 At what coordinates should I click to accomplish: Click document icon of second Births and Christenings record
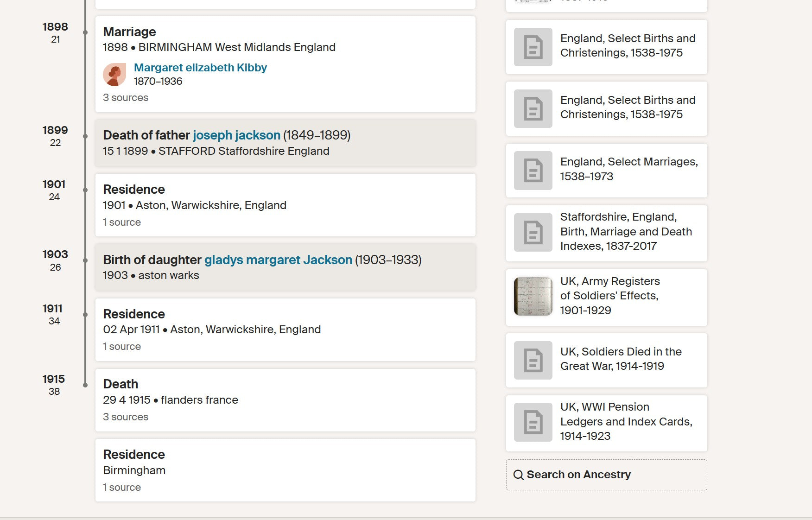[533, 108]
